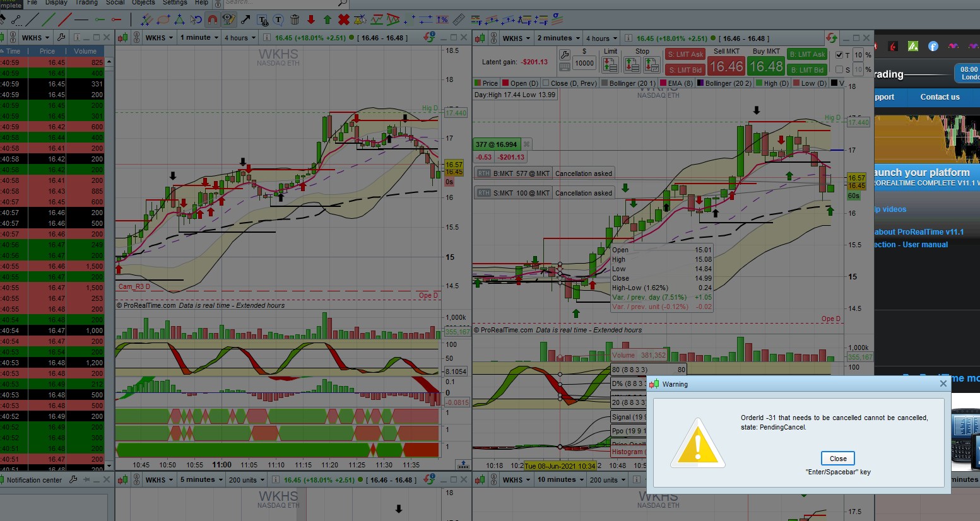Viewport: 980px width, 521px height.
Task: Click the first Stop order icon
Action: 632,64
